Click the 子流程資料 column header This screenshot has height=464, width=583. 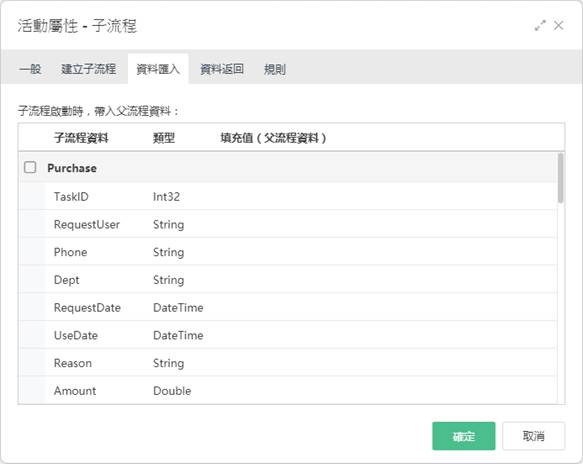[x=81, y=138]
